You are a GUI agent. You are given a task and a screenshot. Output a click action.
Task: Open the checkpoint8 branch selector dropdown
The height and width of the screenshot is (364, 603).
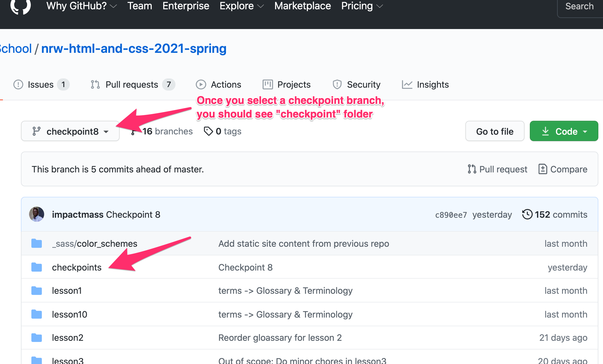point(70,131)
